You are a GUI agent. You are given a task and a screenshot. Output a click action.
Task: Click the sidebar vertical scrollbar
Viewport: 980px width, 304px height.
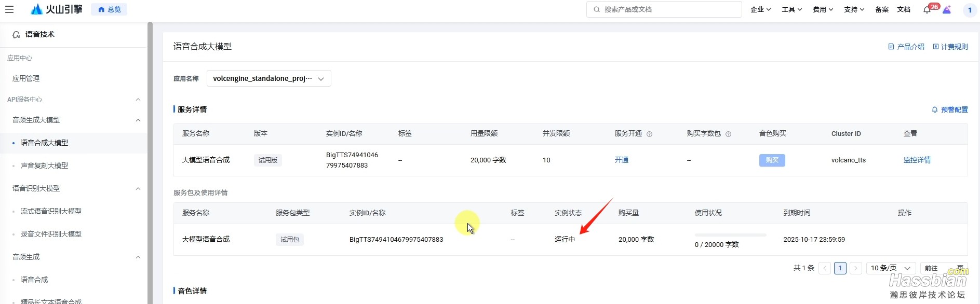click(x=150, y=163)
